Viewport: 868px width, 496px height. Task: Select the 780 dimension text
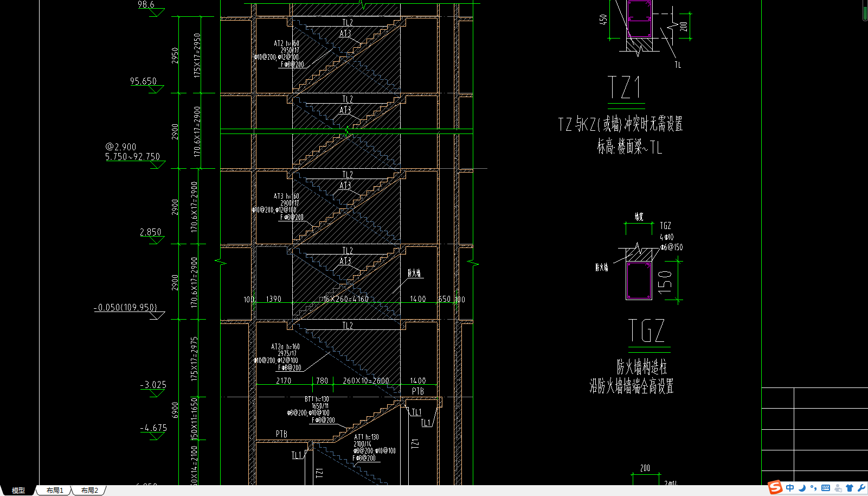[x=322, y=381]
